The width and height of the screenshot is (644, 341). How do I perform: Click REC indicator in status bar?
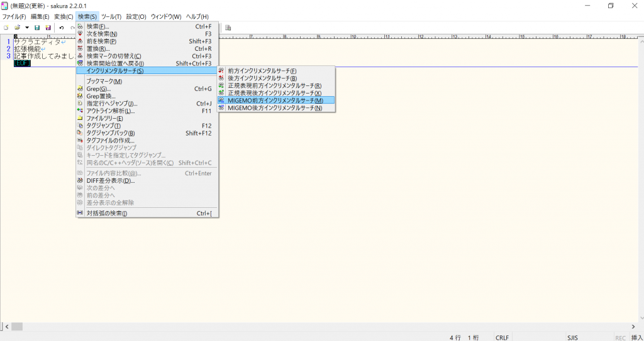click(x=619, y=338)
